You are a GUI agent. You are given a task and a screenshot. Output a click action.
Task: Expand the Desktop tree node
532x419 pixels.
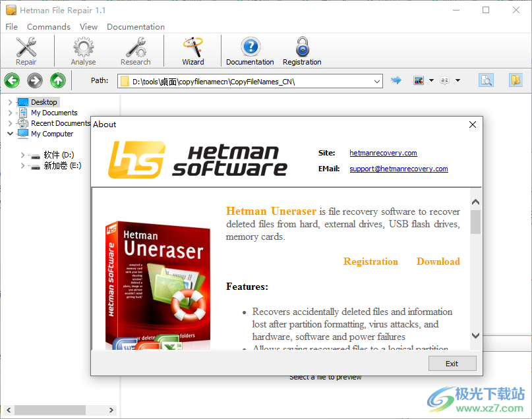[10, 102]
